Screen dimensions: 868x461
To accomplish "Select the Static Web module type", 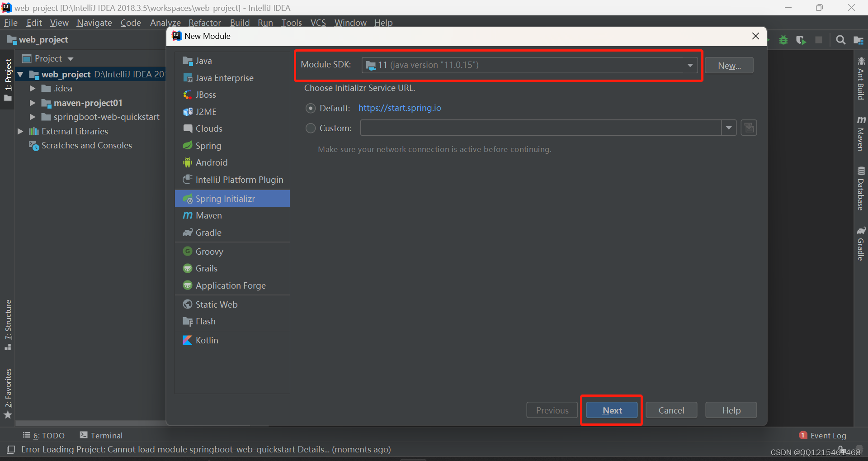I will pos(232,304).
